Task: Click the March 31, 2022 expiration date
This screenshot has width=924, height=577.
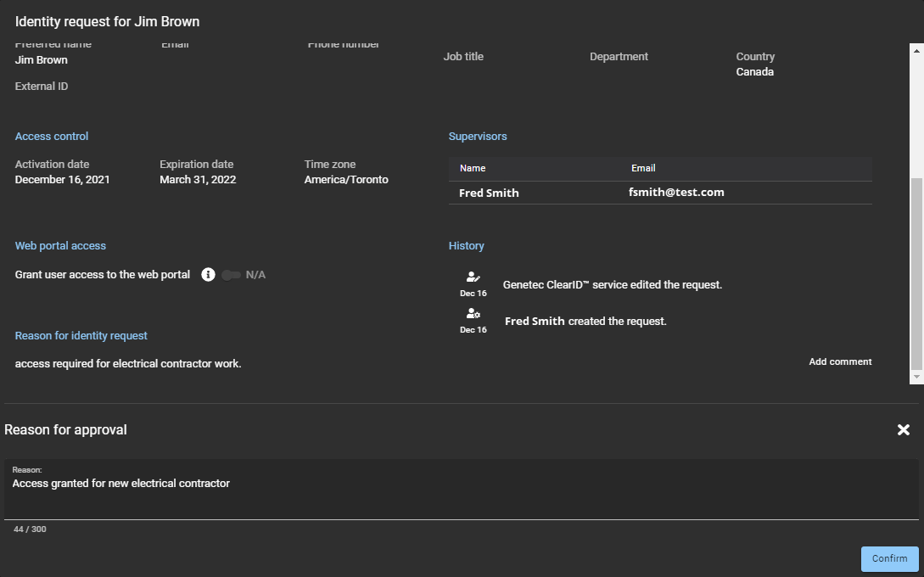Action: pyautogui.click(x=198, y=180)
